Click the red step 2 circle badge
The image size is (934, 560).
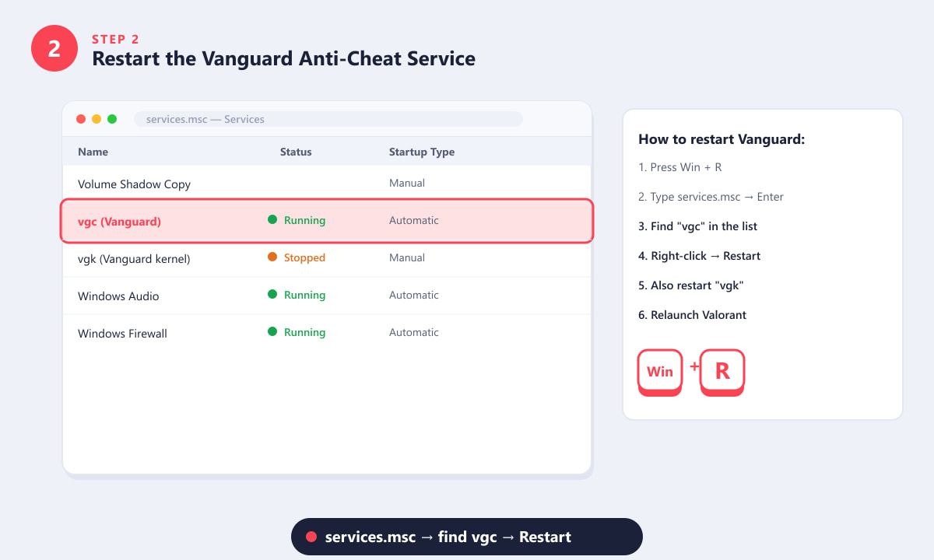[54, 48]
